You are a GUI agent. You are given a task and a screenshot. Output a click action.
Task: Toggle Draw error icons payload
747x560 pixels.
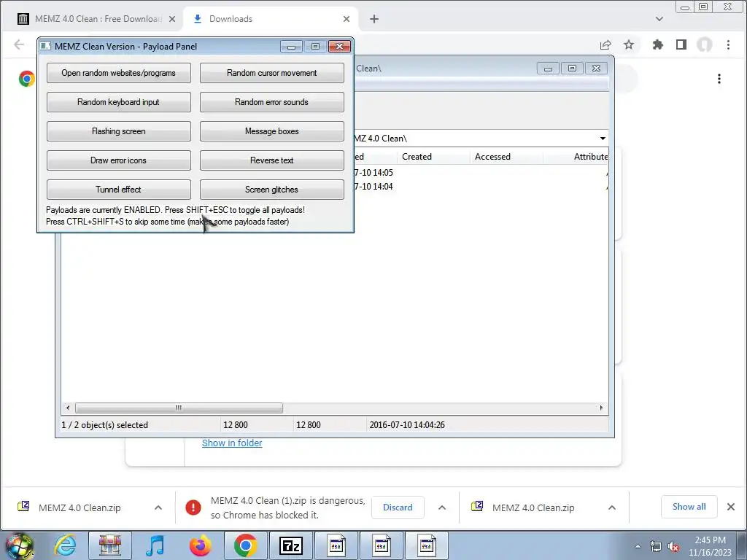click(119, 160)
